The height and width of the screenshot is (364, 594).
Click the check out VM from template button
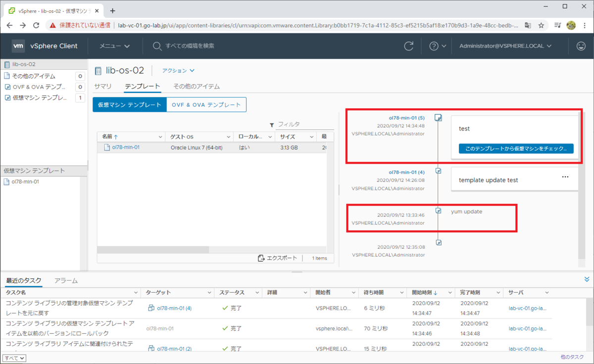click(x=516, y=148)
